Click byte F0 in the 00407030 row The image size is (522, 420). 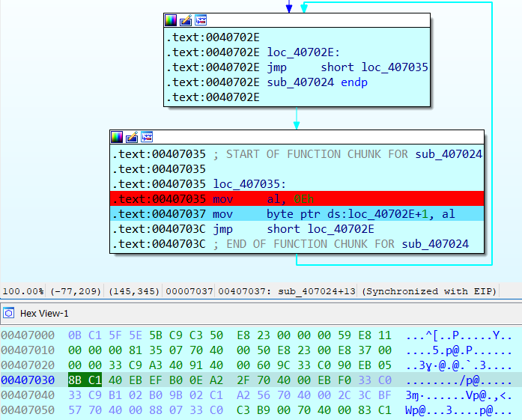tap(345, 380)
